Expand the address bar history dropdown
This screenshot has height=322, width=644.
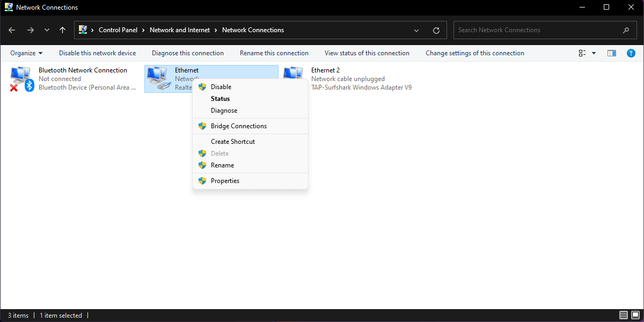(417, 30)
